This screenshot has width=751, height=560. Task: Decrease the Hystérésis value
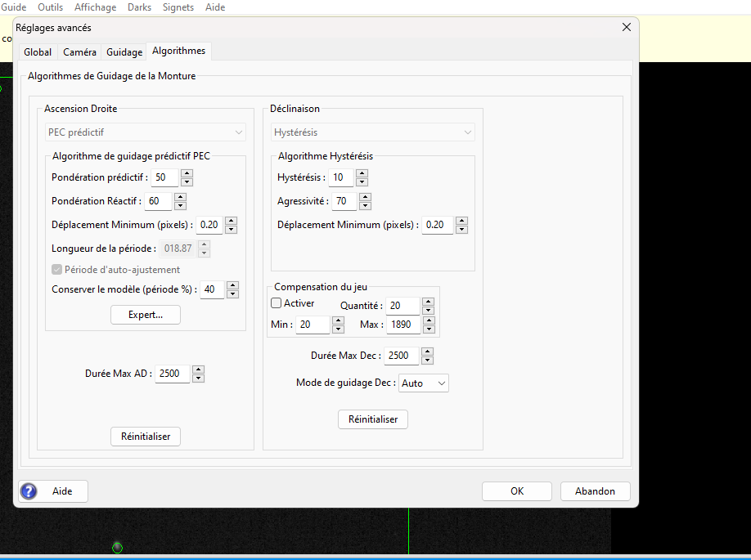click(x=362, y=181)
